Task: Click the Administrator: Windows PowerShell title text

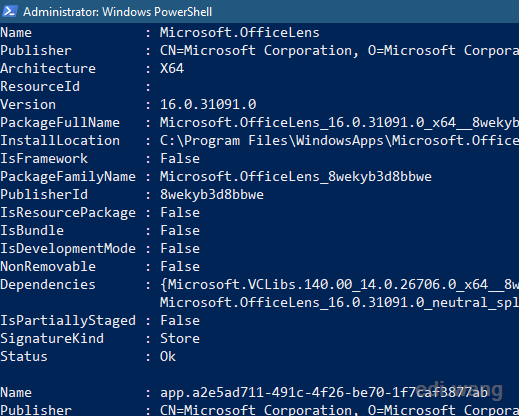Action: (x=118, y=12)
